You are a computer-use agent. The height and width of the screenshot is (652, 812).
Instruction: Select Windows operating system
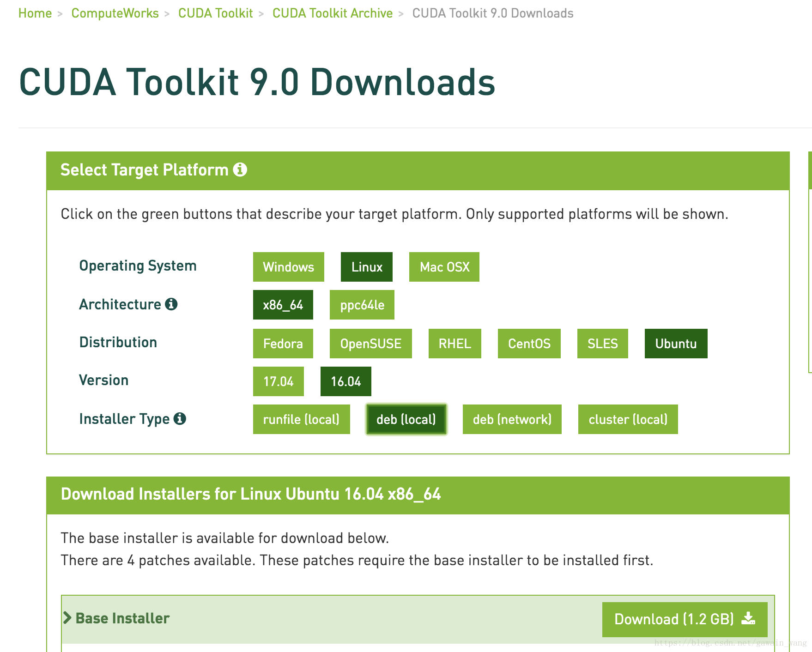289,267
